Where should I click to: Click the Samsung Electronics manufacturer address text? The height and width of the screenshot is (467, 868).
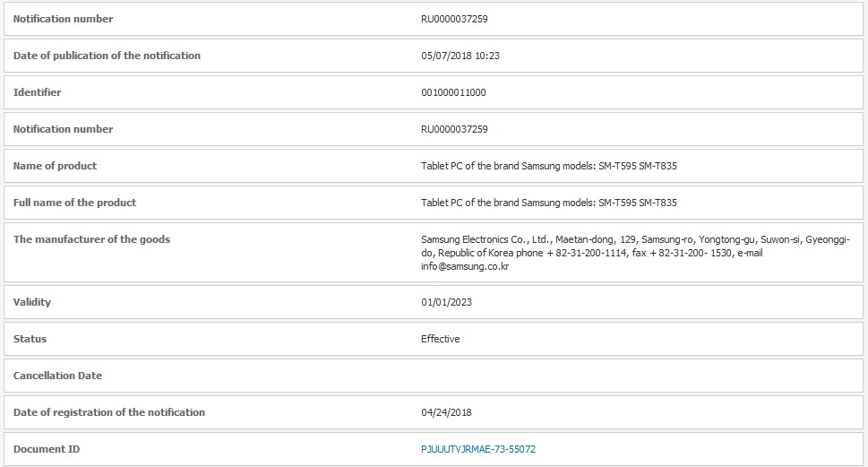[635, 253]
